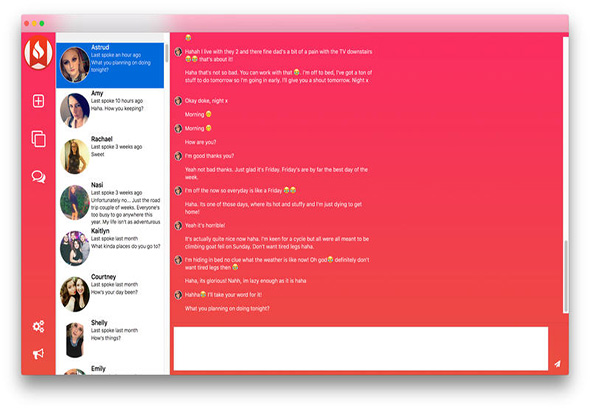The width and height of the screenshot is (590, 411).
Task: Click the avatar beside 'Okay doke, night x'
Action: click(x=178, y=100)
